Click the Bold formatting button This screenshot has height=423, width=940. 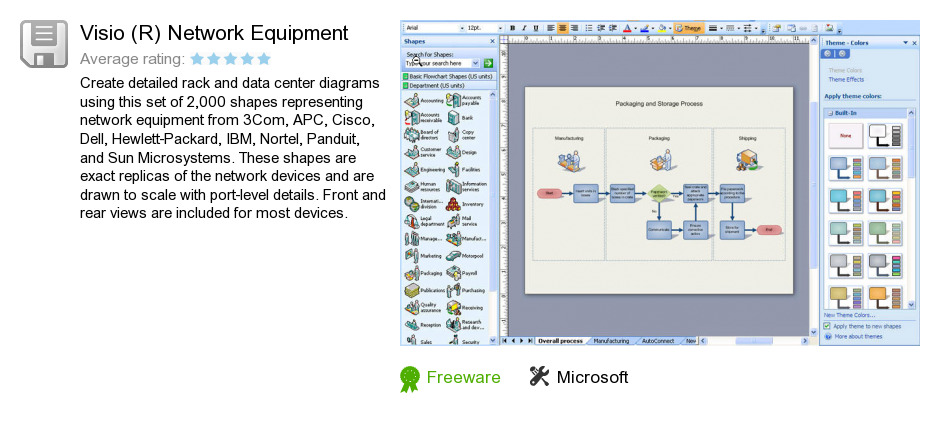[512, 28]
